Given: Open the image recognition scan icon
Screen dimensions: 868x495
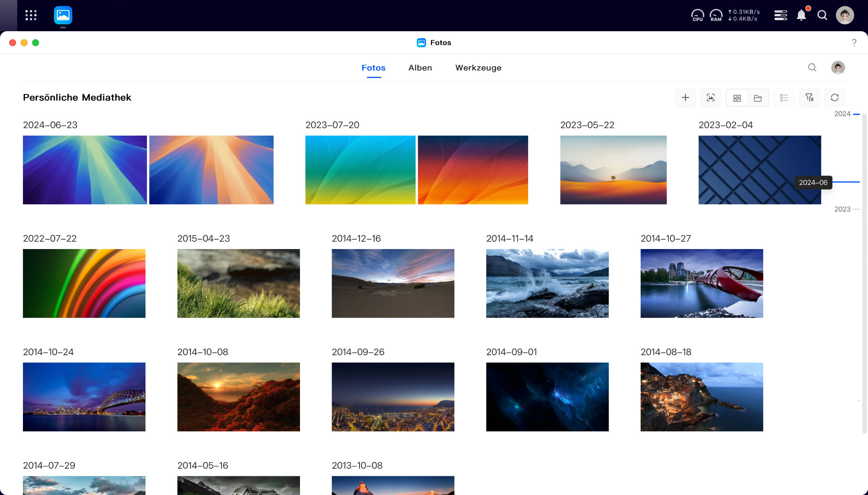Looking at the screenshot, I should (710, 97).
